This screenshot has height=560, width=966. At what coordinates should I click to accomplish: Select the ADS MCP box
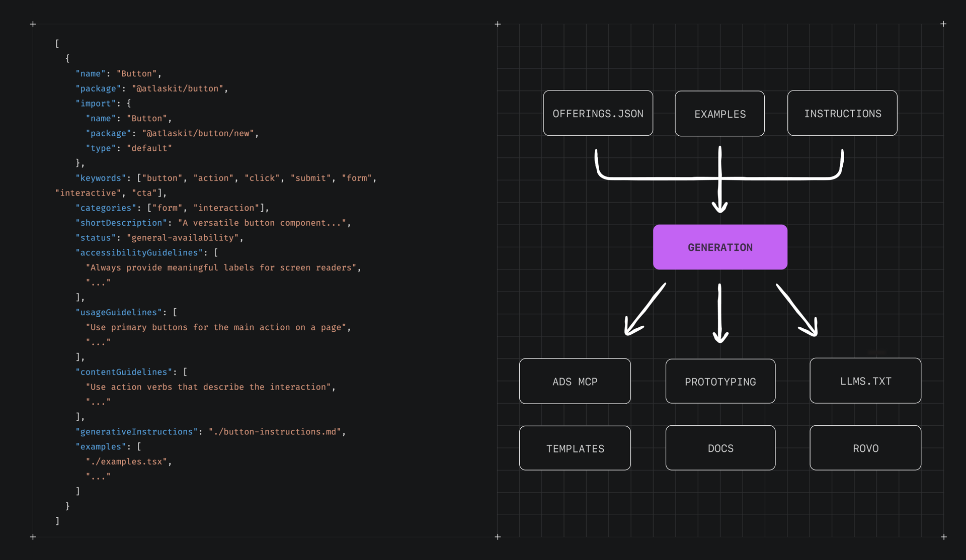point(575,382)
